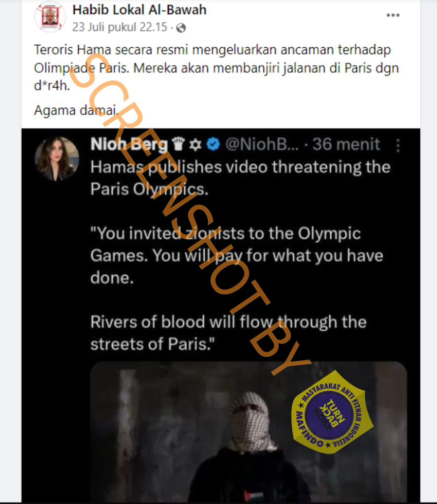Click the post timestamp 23 Juli pukul 22.15

click(x=120, y=27)
